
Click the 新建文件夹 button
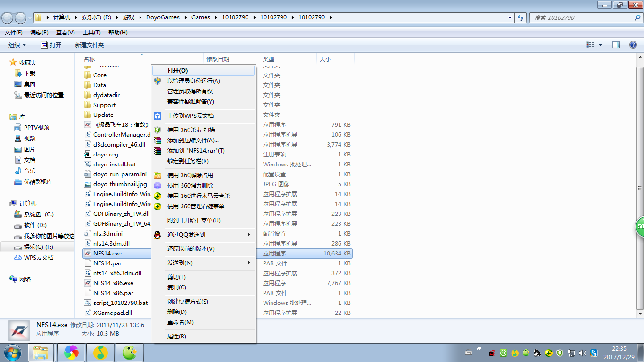[x=90, y=45]
